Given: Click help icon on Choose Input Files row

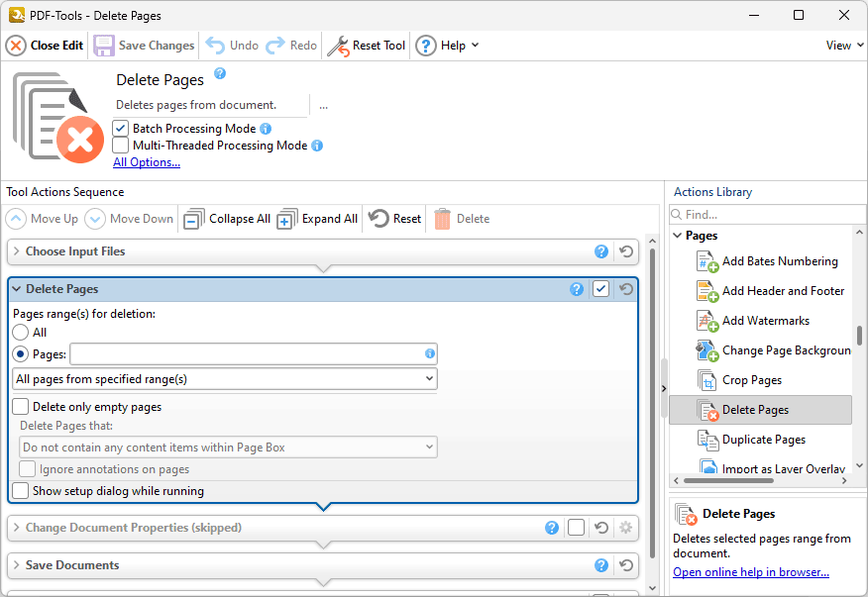Looking at the screenshot, I should click(601, 251).
